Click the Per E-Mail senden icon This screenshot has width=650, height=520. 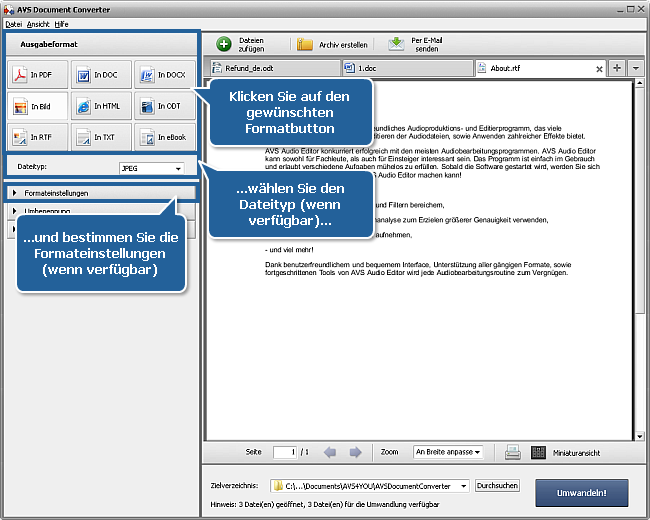(396, 44)
